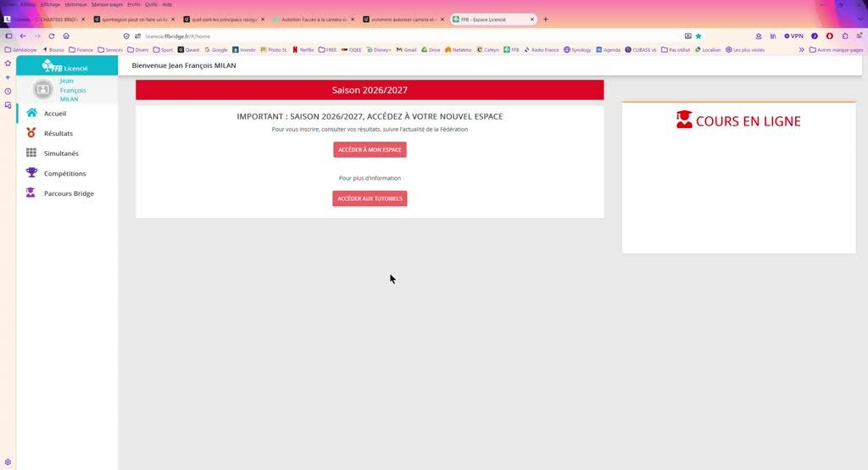
Task: Open the COURS EN LIGNE panel link
Action: click(x=738, y=120)
